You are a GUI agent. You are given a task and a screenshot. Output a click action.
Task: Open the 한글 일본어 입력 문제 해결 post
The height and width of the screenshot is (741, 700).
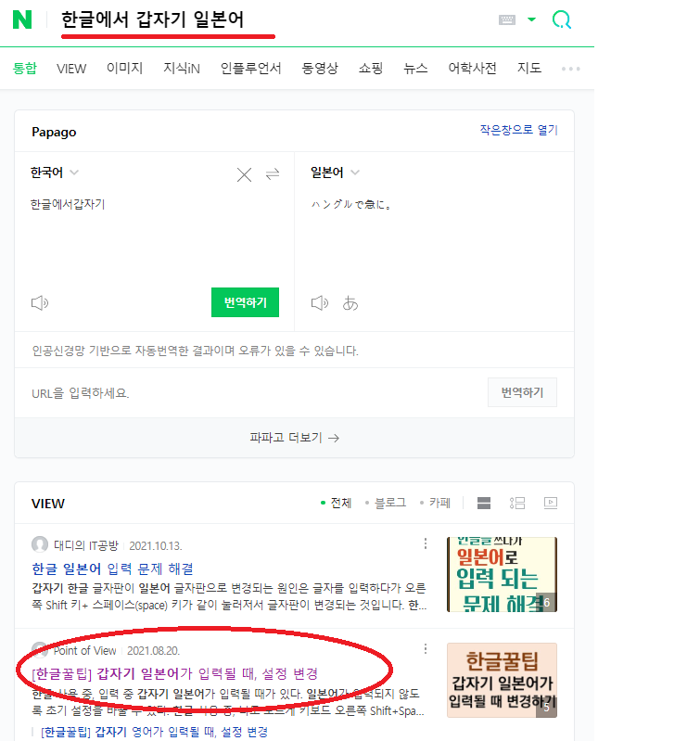pyautogui.click(x=112, y=569)
